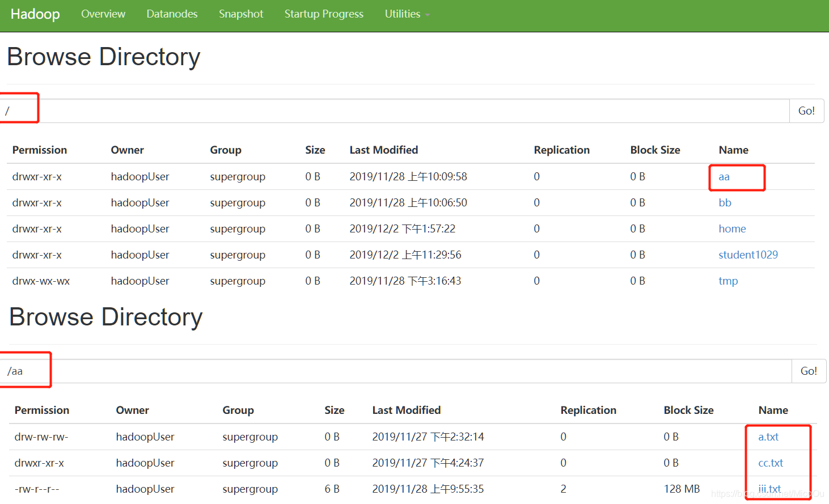Open the iii.txt file link
Viewport: 829px width, 504px height.
769,489
